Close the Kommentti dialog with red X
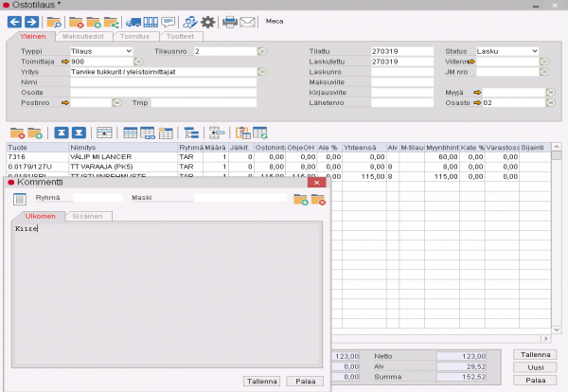Screen dimensions: 568x392 click(x=316, y=182)
